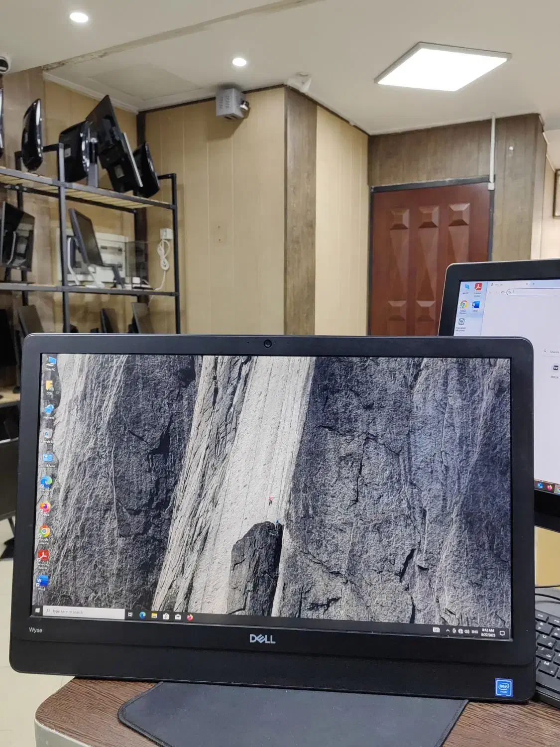Screen dimensions: 560x747
Task: Open Task View from the taskbar
Action: (x=131, y=615)
